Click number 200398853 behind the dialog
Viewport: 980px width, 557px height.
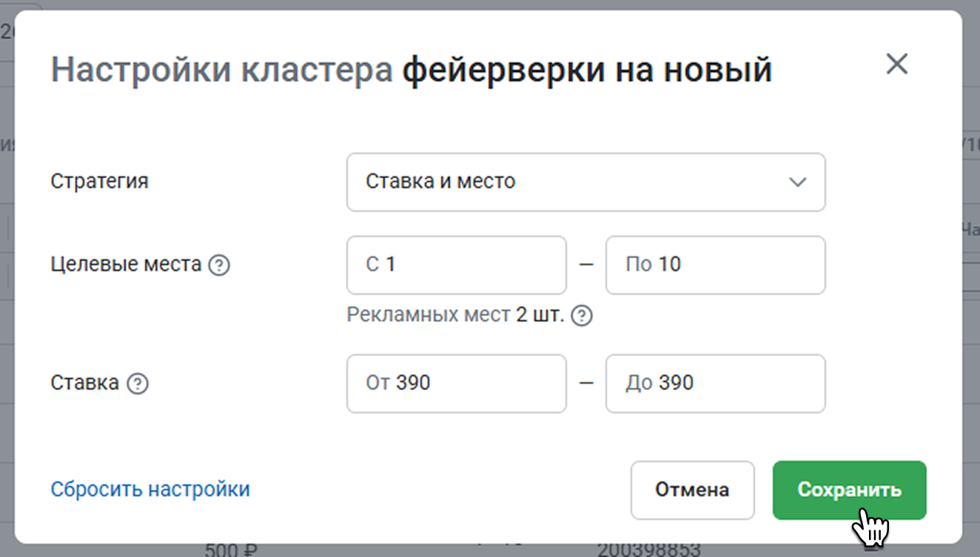pos(648,550)
